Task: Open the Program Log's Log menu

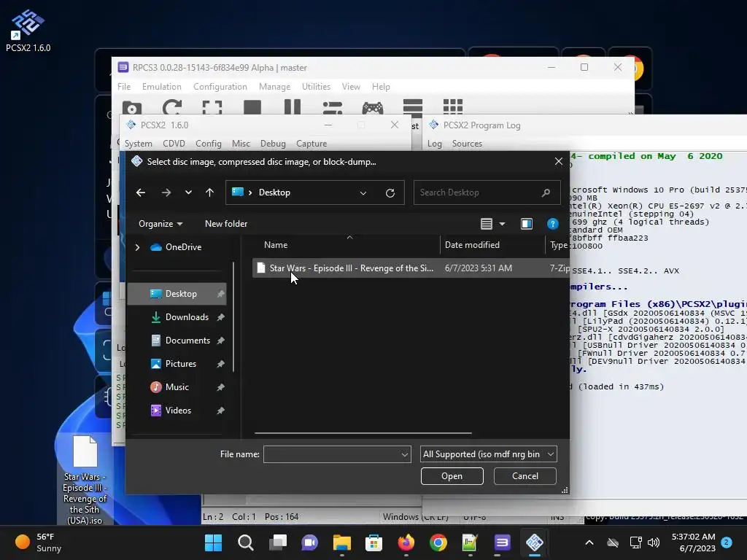Action: 435,144
